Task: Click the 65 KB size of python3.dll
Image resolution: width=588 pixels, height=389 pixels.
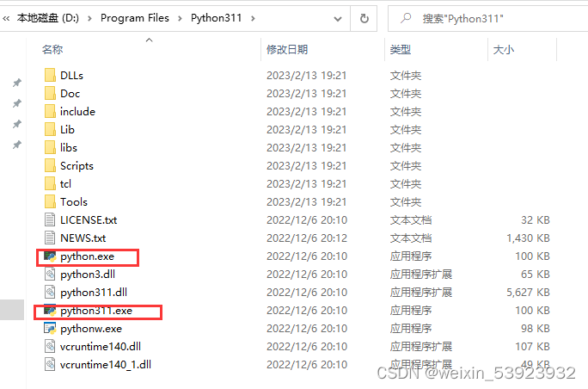Action: [x=535, y=274]
